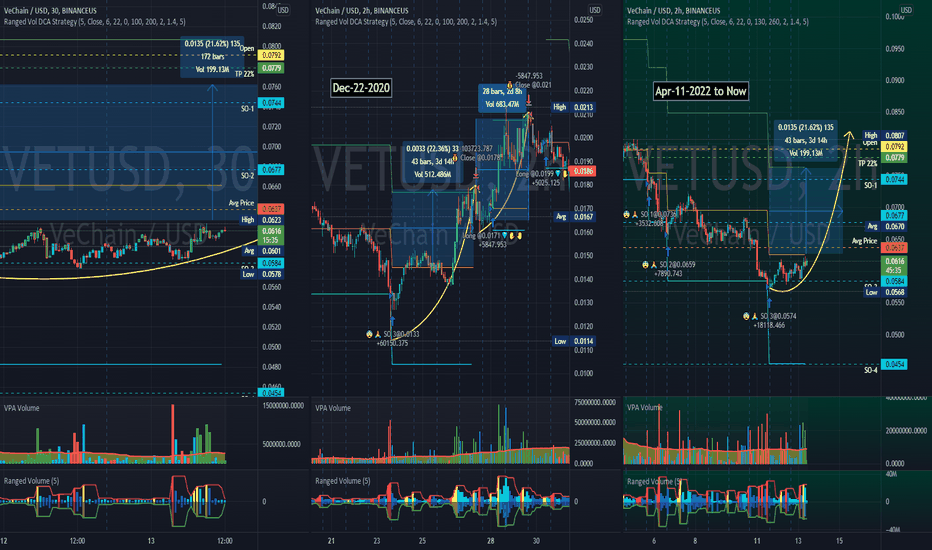Click the '28' date on the middle chart's time axis
932x550 pixels.
pyautogui.click(x=490, y=540)
